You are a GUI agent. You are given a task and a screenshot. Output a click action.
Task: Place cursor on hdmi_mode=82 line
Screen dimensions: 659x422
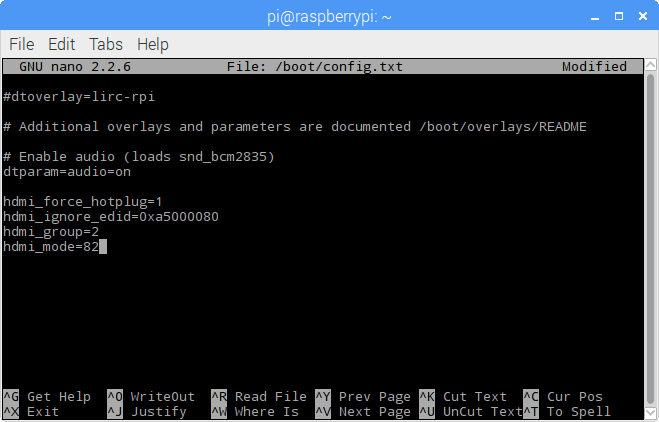[50, 247]
